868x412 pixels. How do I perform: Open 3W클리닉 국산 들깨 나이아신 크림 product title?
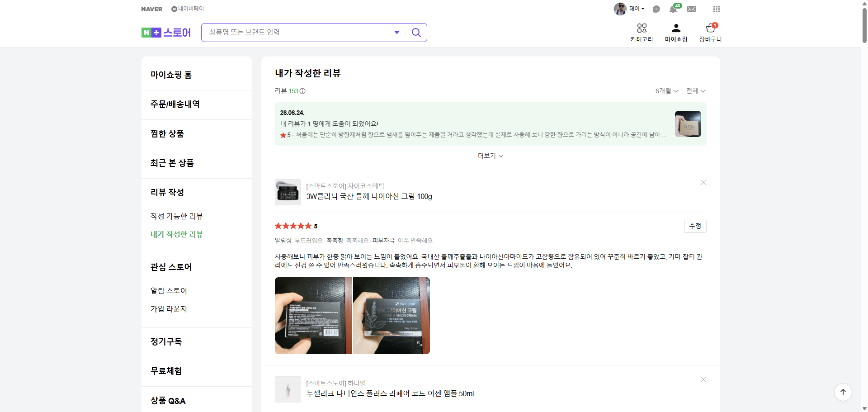pos(369,196)
